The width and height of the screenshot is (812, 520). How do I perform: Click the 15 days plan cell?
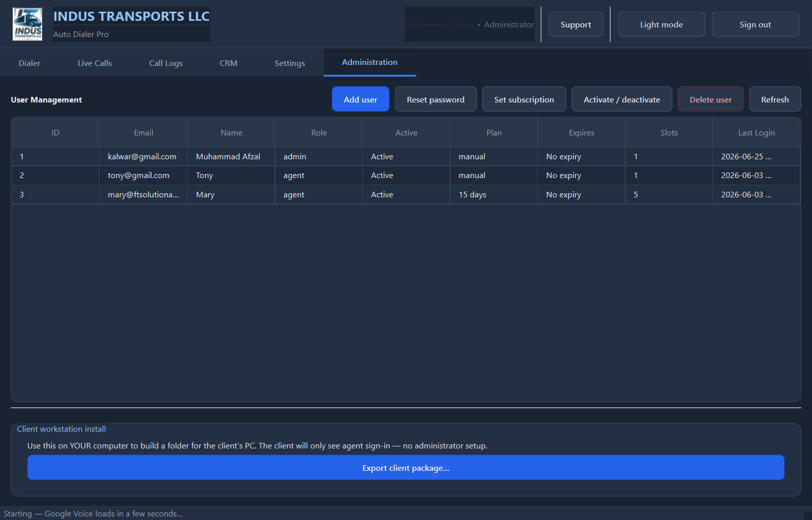[494, 194]
